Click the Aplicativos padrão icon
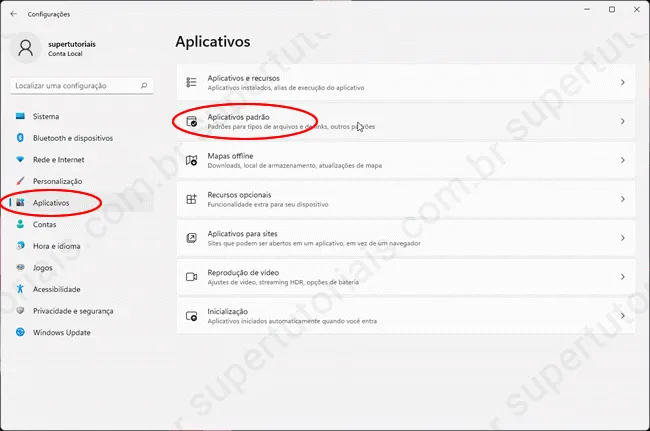Image resolution: width=650 pixels, height=431 pixels. tap(191, 121)
